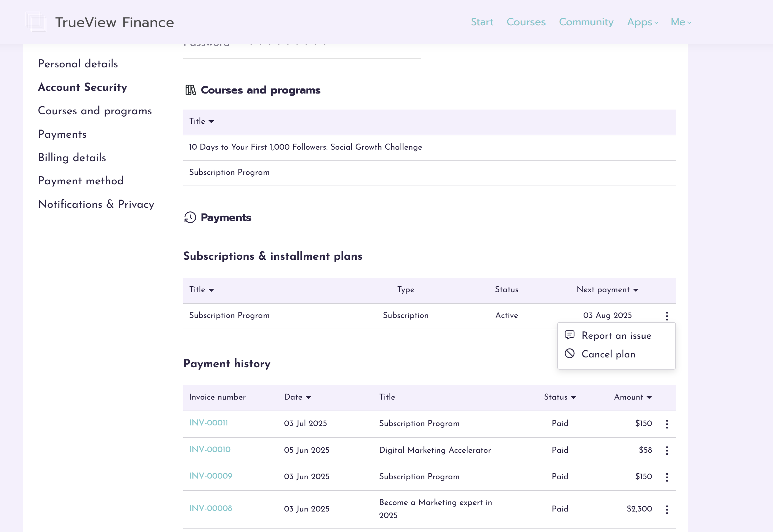Open invoice INV-00010 link
Viewport: 773px width, 532px height.
click(x=210, y=449)
